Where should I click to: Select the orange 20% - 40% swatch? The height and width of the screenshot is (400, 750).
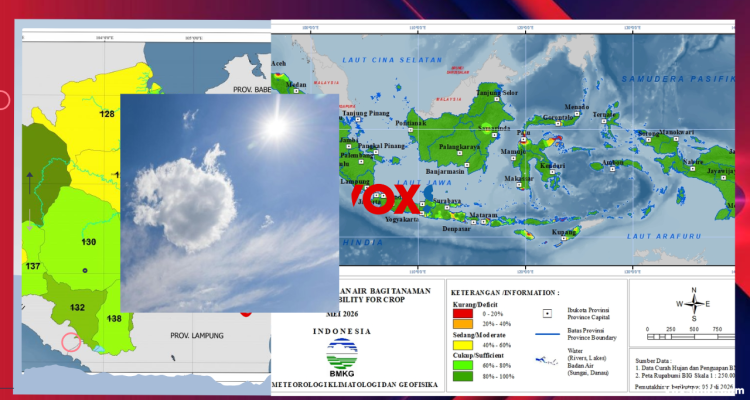tap(463, 324)
